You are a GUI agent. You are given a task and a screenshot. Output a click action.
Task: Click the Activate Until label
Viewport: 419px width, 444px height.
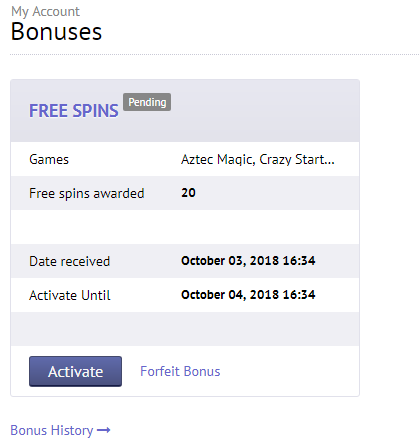click(x=70, y=295)
